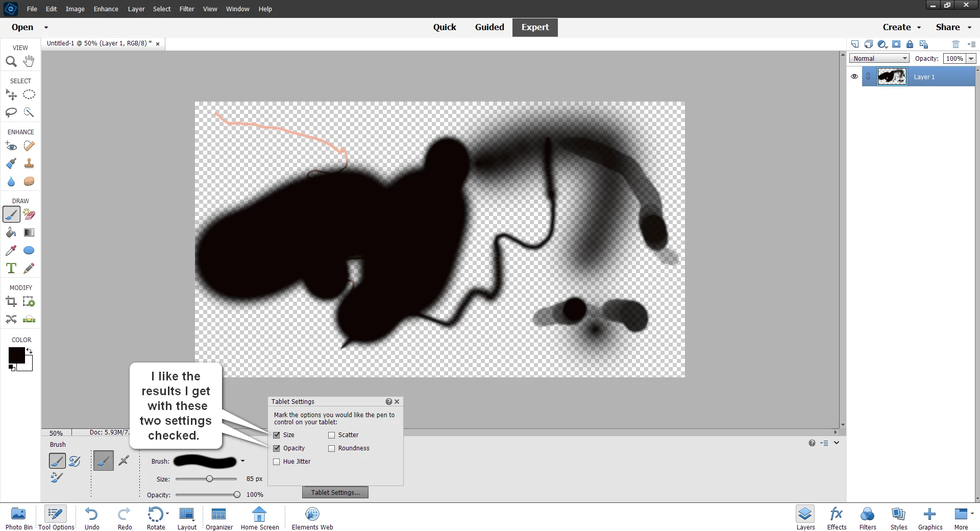
Task: Select the Spot Healing Brush tool
Action: pyautogui.click(x=29, y=147)
